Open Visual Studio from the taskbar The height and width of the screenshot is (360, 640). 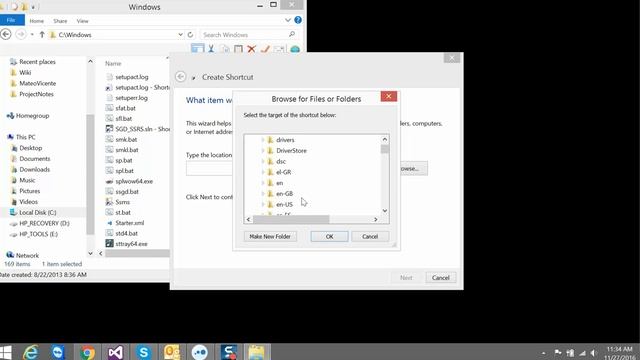[x=115, y=352]
